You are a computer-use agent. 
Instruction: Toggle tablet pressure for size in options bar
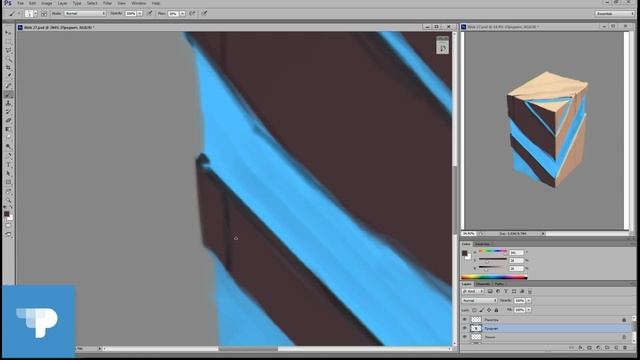pos(204,13)
